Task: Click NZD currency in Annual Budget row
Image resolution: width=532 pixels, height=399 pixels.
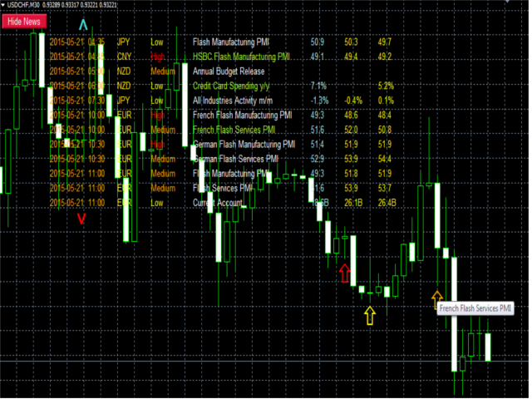Action: click(124, 71)
